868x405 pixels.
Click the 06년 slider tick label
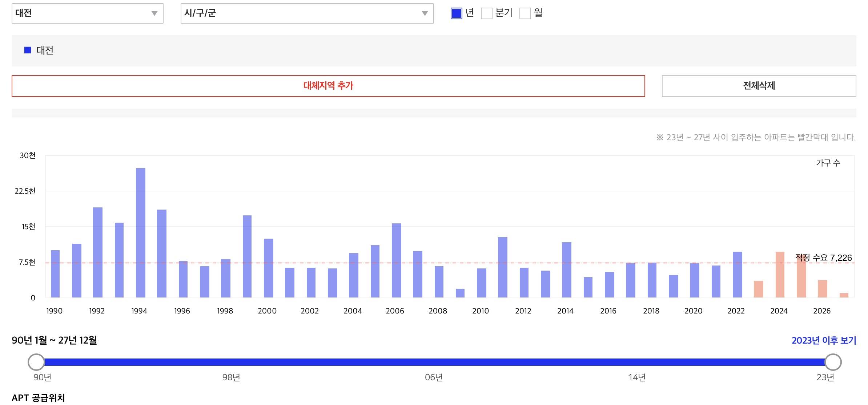tap(434, 377)
